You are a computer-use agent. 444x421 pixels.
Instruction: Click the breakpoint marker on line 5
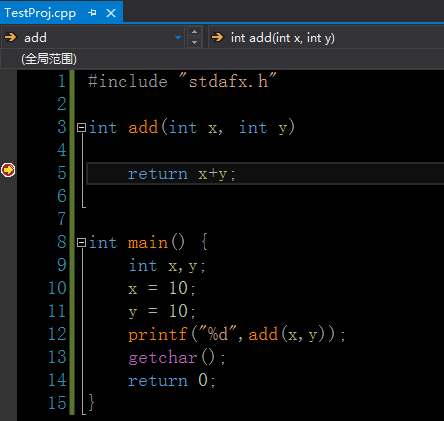8,170
